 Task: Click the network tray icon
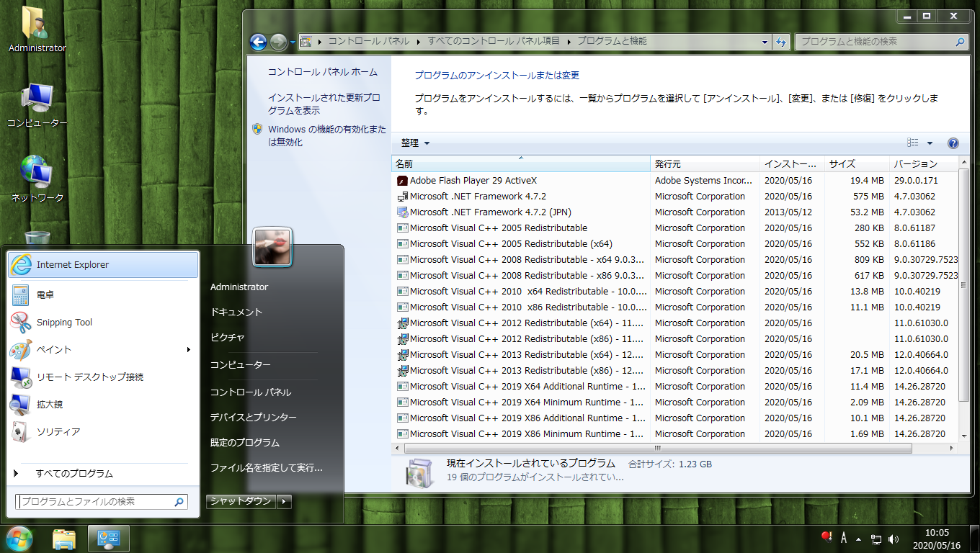click(876, 539)
